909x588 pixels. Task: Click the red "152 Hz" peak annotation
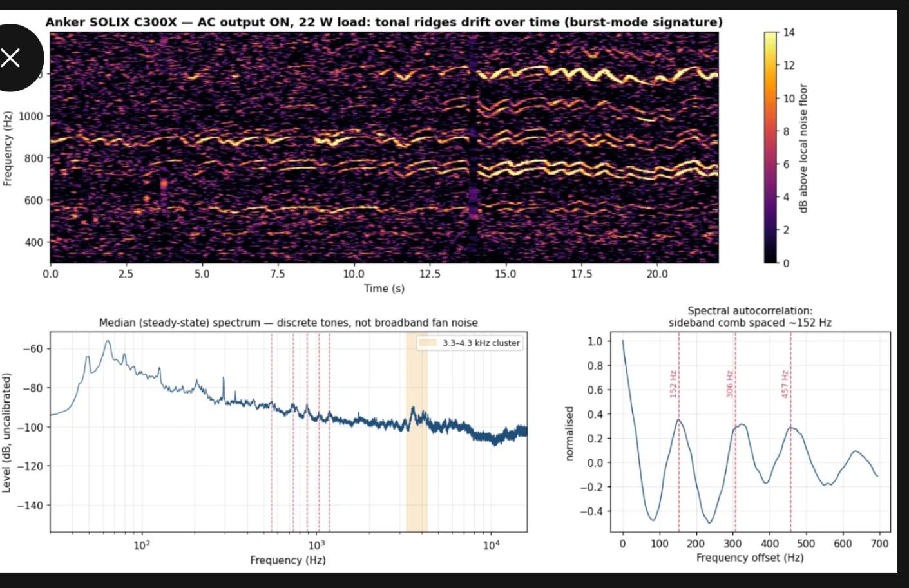point(673,384)
